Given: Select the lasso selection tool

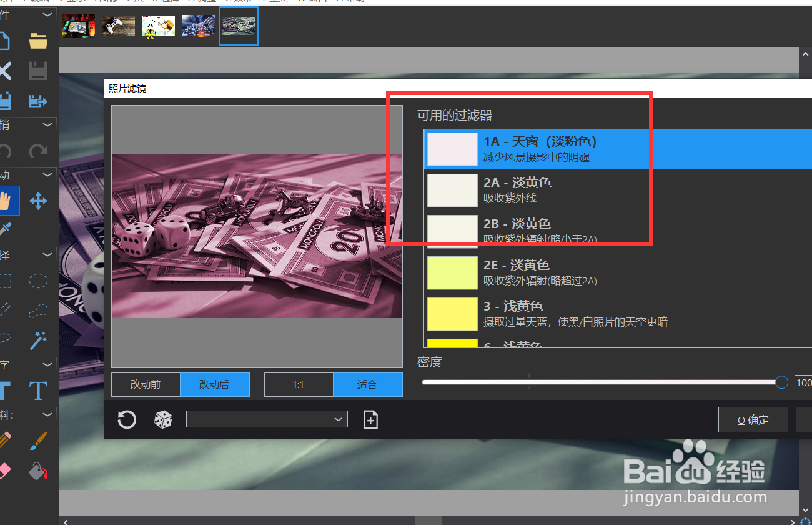Looking at the screenshot, I should click(39, 309).
